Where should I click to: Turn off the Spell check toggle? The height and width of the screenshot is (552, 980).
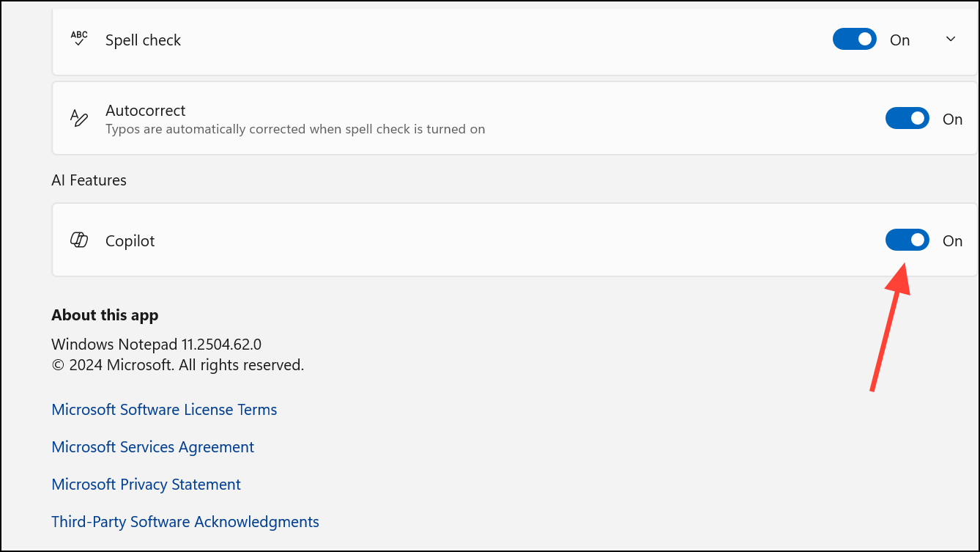pyautogui.click(x=854, y=40)
